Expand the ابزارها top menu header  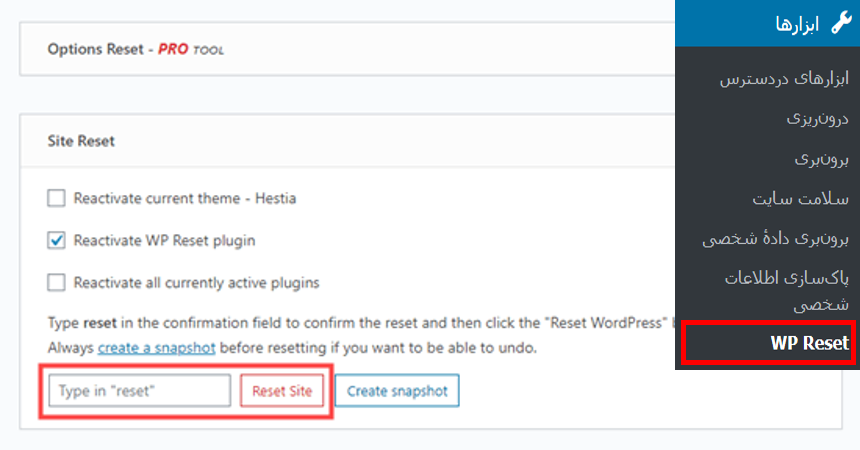768,23
